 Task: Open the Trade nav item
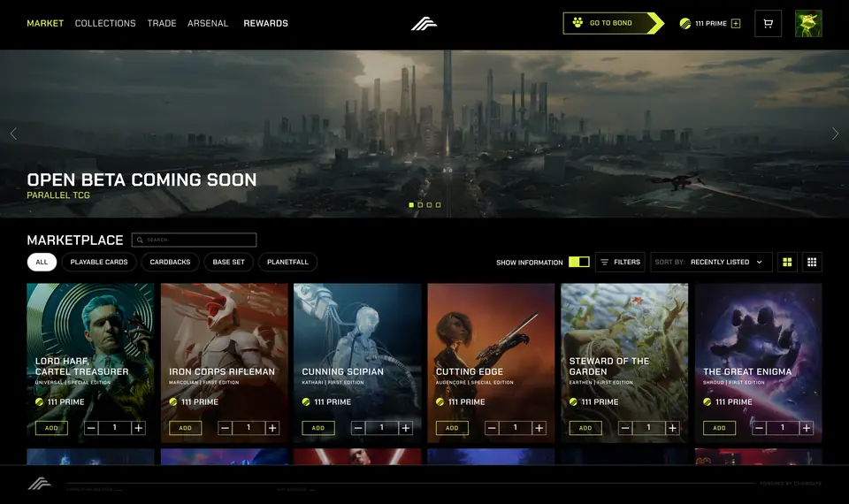[162, 23]
